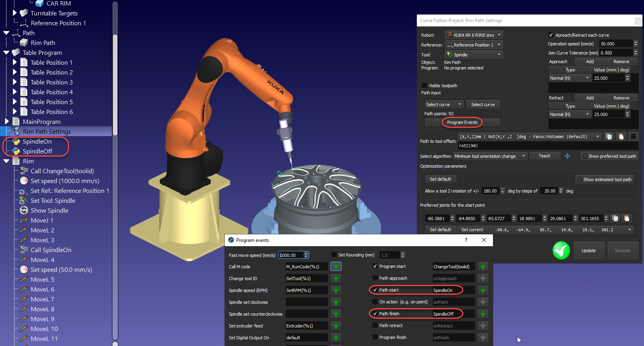Viewport: 644px width, 346px height.
Task: Enable the Visible toolpath checkbox
Action: pos(424,85)
